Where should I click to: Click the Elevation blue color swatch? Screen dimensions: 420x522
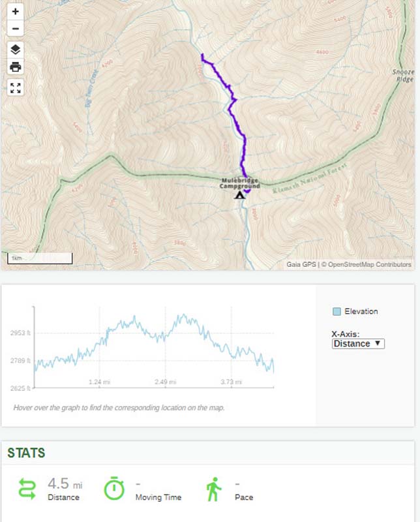(337, 311)
